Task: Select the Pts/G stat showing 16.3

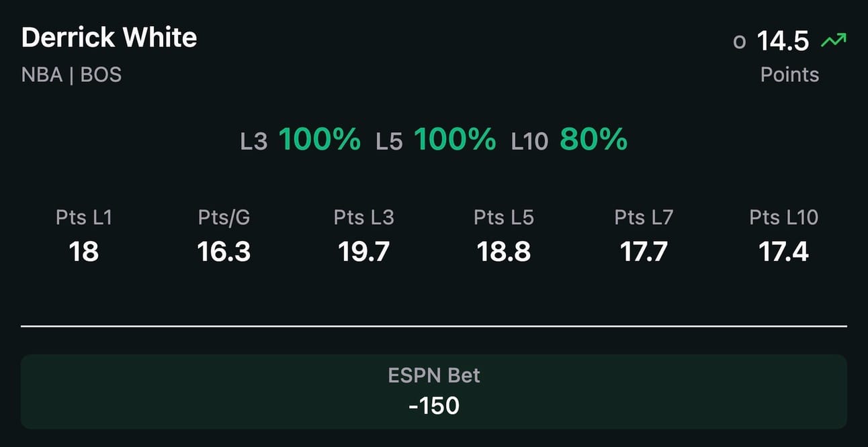Action: [224, 235]
